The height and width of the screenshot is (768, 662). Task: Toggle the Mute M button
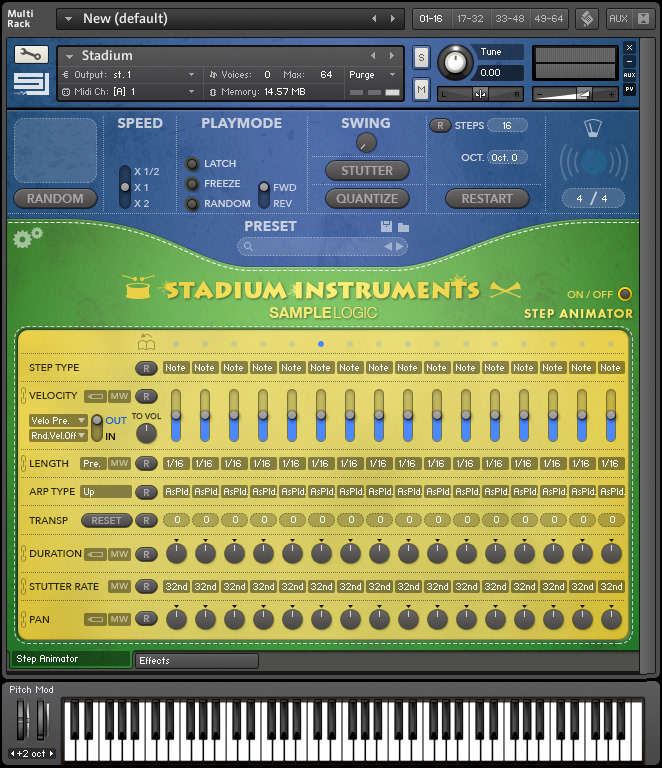(421, 90)
